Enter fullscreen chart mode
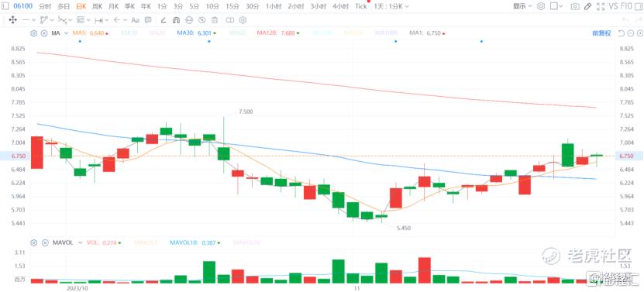This screenshot has height=292, width=644. tap(601, 6)
